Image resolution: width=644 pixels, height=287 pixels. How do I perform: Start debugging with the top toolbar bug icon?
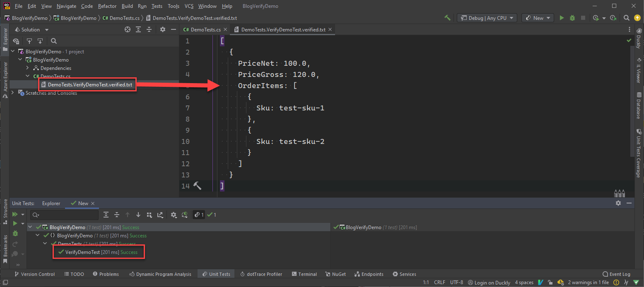(x=572, y=18)
